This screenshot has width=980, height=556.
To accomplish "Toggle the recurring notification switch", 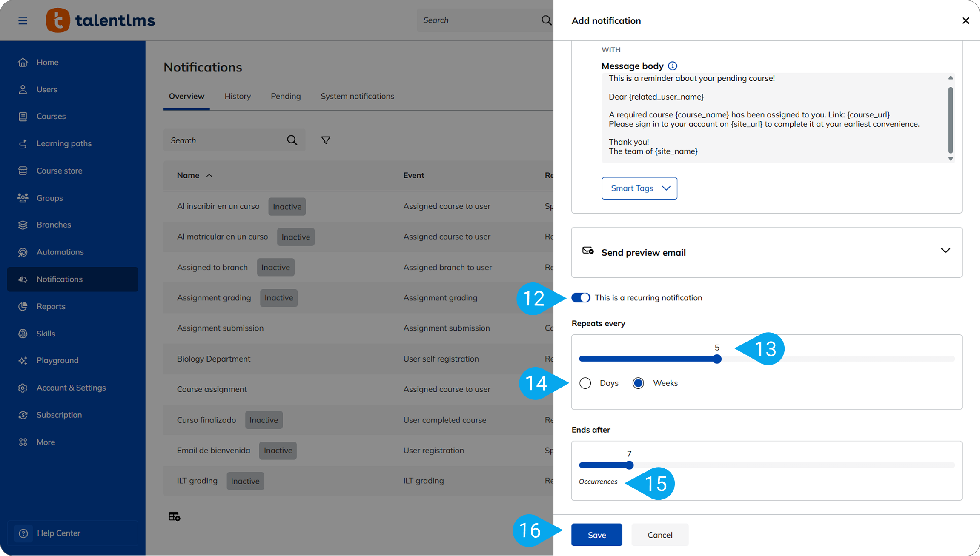I will 581,297.
